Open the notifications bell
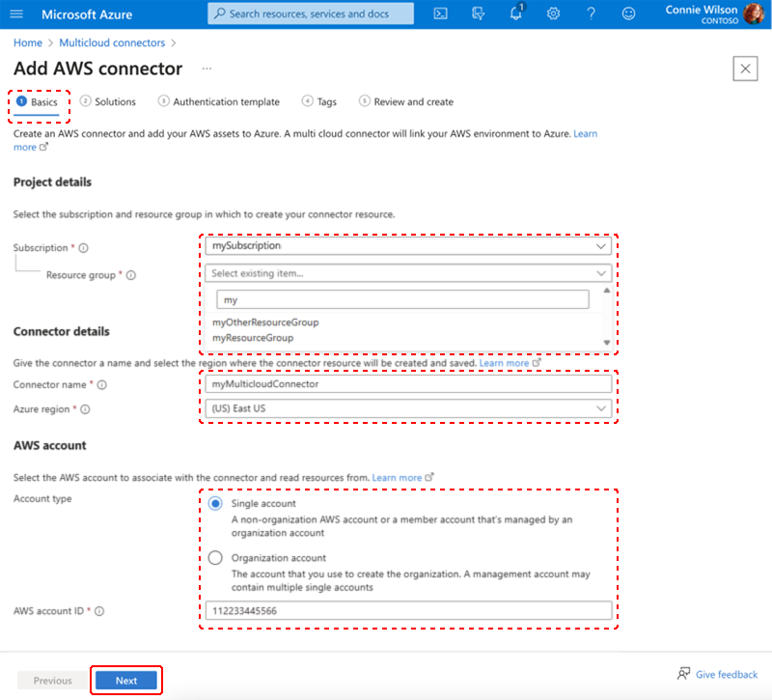This screenshot has height=700, width=772. tap(516, 14)
